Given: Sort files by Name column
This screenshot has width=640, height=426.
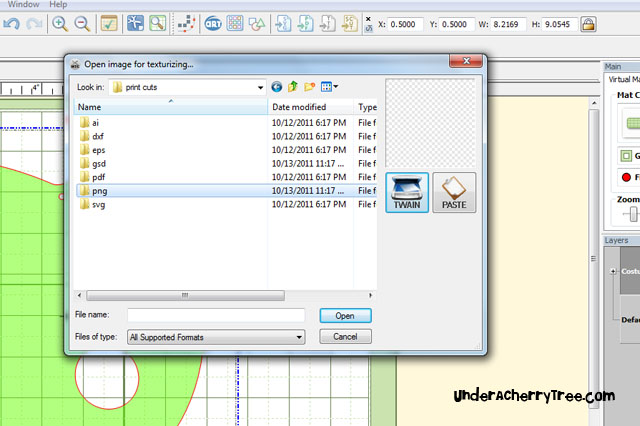Looking at the screenshot, I should pos(170,107).
